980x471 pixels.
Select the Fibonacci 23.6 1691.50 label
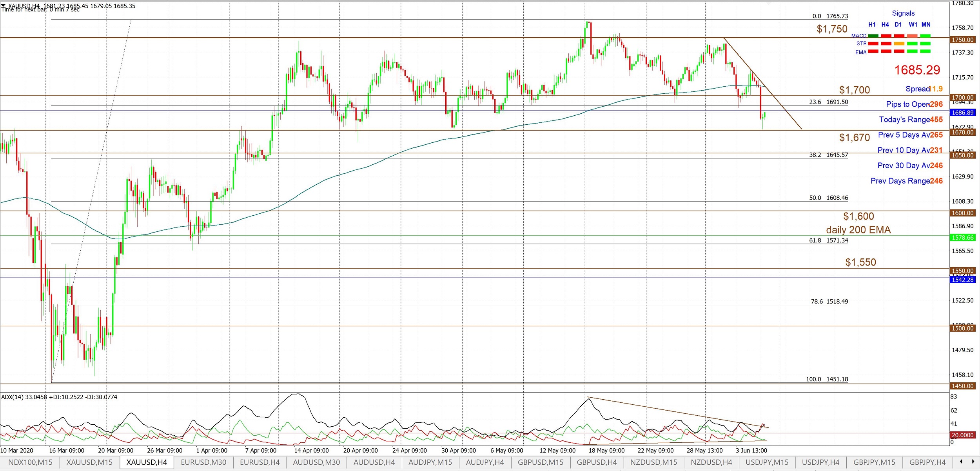tap(829, 102)
